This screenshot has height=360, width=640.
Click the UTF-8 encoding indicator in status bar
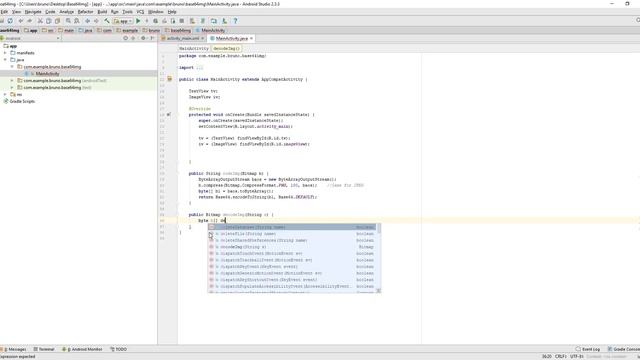click(577, 357)
